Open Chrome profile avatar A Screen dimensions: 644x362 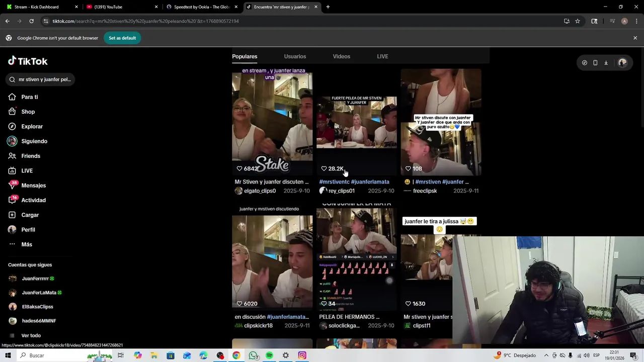point(624,21)
